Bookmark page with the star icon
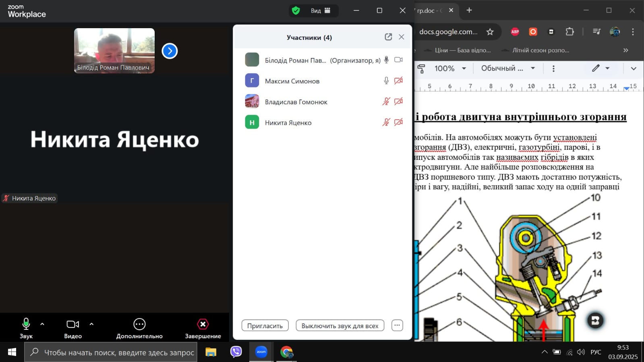This screenshot has width=644, height=362. point(490,32)
